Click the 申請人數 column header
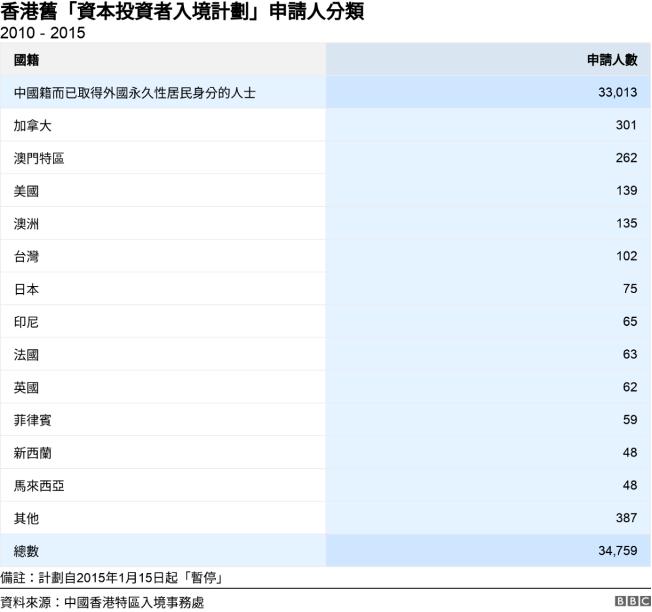Screen dimensions: 652x612 tap(612, 60)
